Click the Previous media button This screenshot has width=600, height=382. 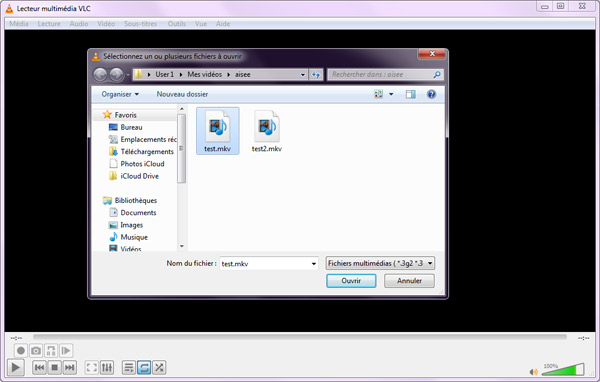[39, 368]
